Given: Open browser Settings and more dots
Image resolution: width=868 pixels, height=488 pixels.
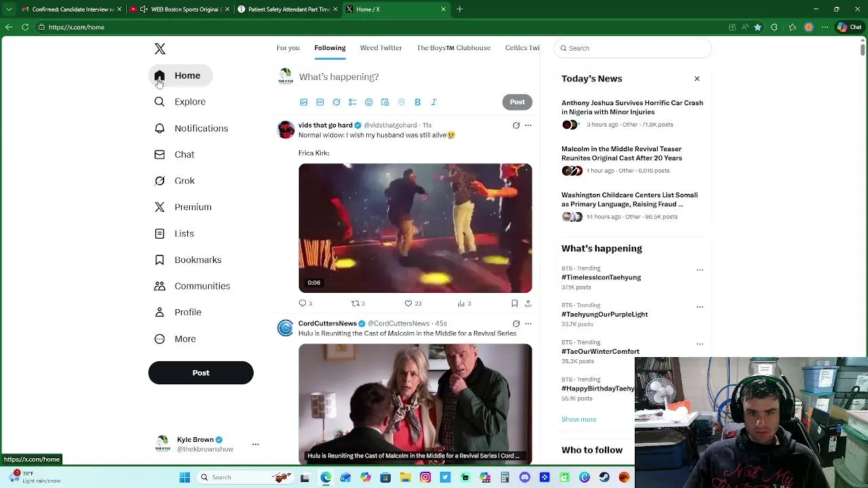Looking at the screenshot, I should click(x=826, y=27).
